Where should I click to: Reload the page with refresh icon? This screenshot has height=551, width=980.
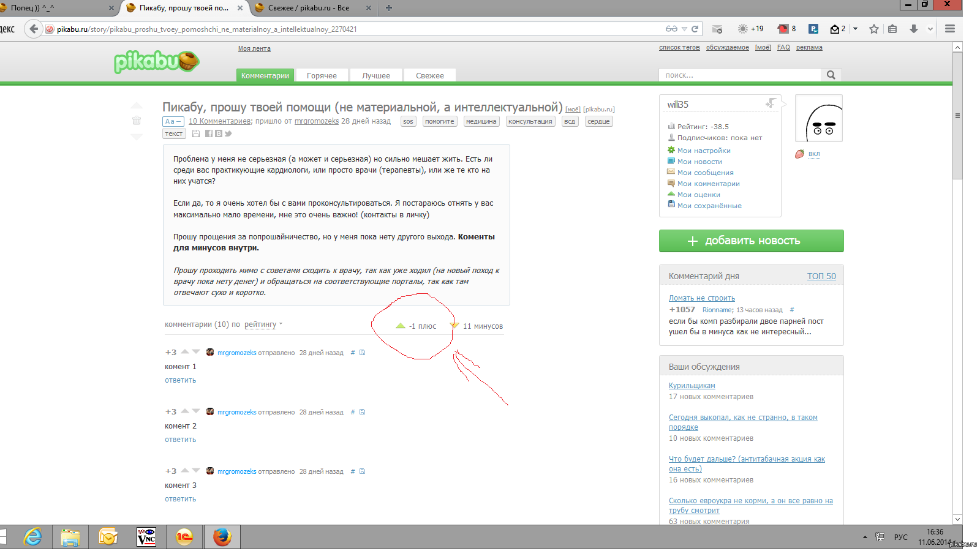click(695, 29)
